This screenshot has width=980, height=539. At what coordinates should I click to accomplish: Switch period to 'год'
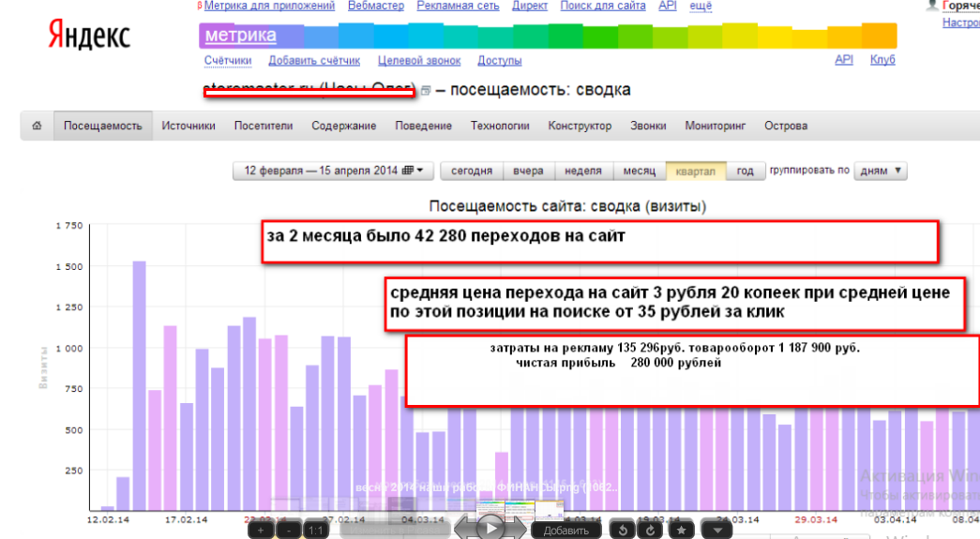click(745, 172)
